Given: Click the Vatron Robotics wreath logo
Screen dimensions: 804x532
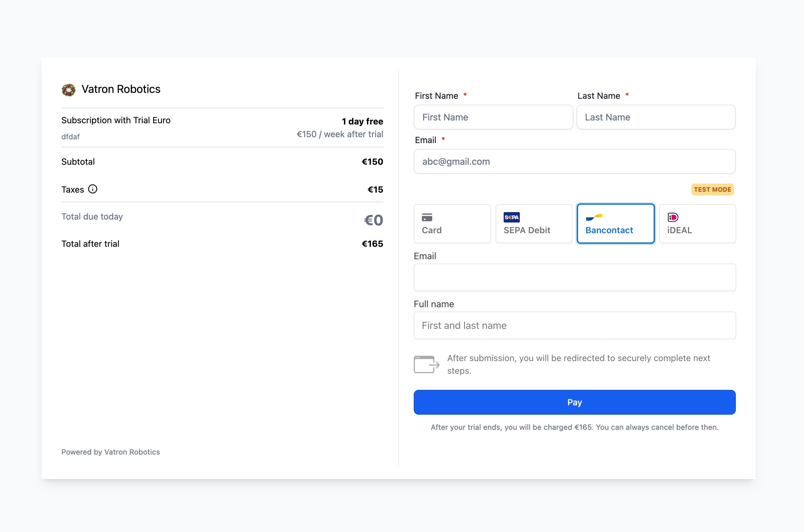Looking at the screenshot, I should (x=68, y=90).
